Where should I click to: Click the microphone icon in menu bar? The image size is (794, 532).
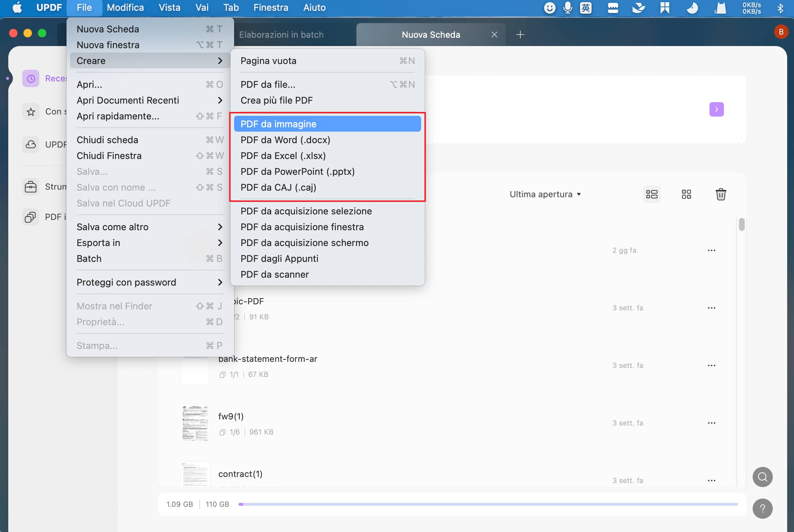568,8
